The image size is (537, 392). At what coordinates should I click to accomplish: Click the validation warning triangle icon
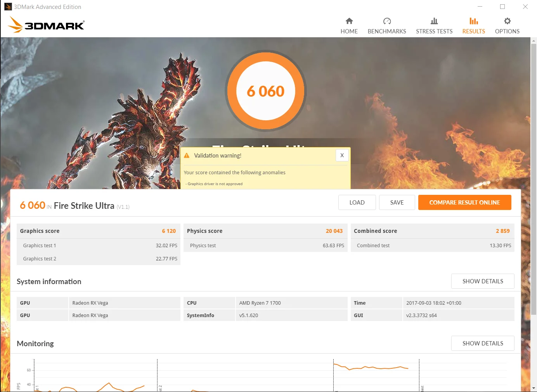(187, 155)
